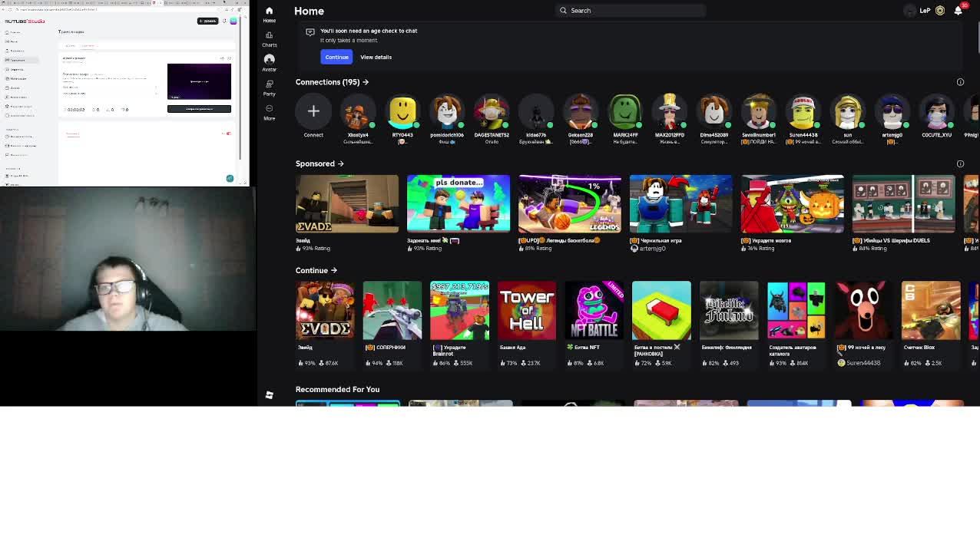Screen dimensions: 980x551
Task: Open the Tower of Hell game
Action: pyautogui.click(x=527, y=310)
